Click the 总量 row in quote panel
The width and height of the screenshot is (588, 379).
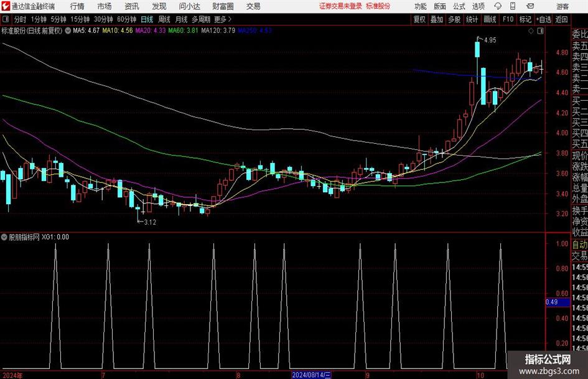pos(580,189)
